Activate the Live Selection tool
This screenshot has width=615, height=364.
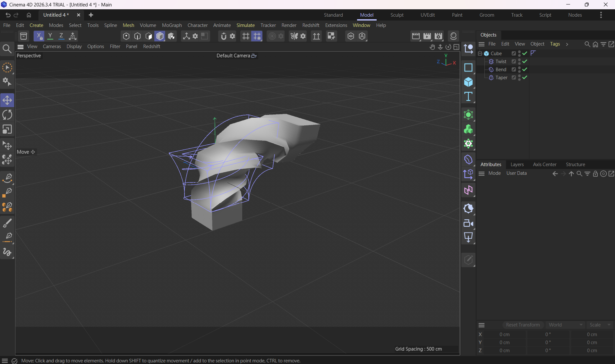click(x=7, y=68)
